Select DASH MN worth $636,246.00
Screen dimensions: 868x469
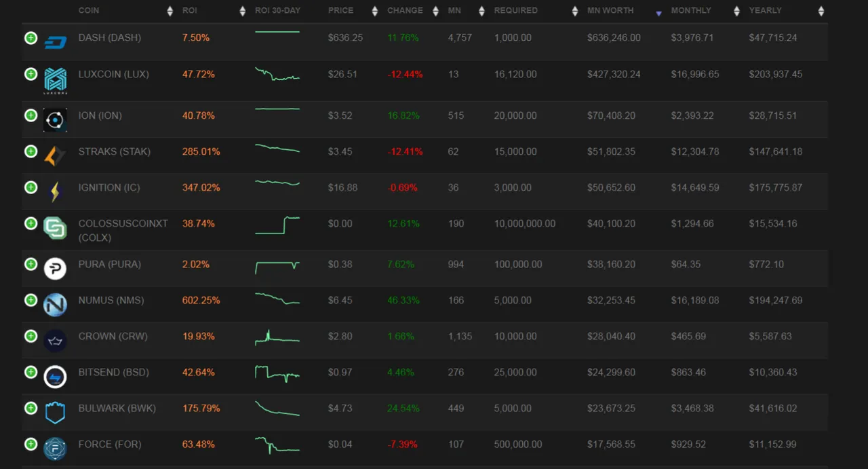coord(614,38)
